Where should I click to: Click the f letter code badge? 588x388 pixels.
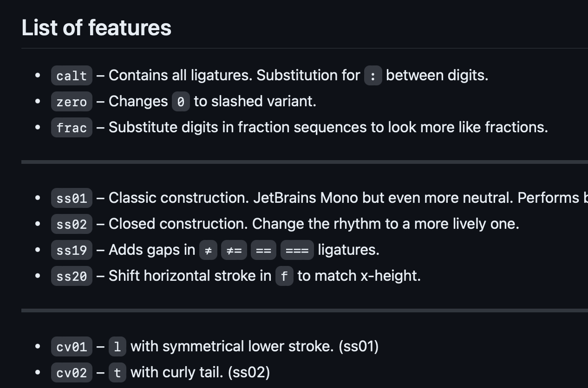point(284,276)
